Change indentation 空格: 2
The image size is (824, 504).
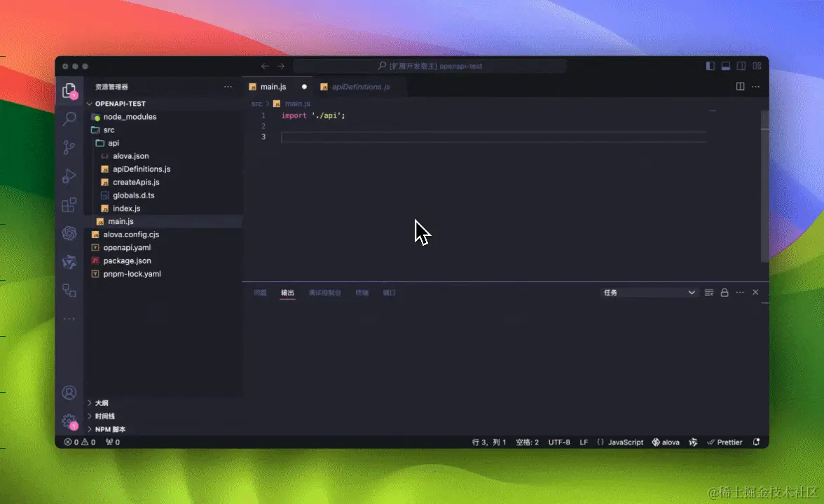(x=527, y=442)
